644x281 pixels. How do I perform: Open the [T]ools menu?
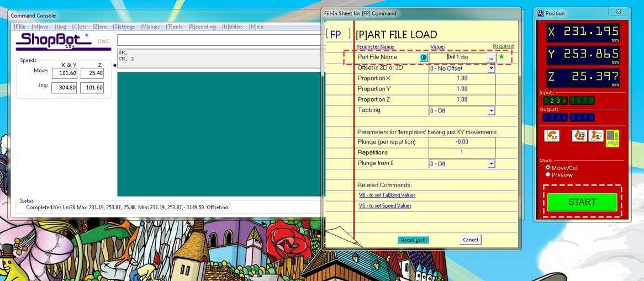point(174,26)
